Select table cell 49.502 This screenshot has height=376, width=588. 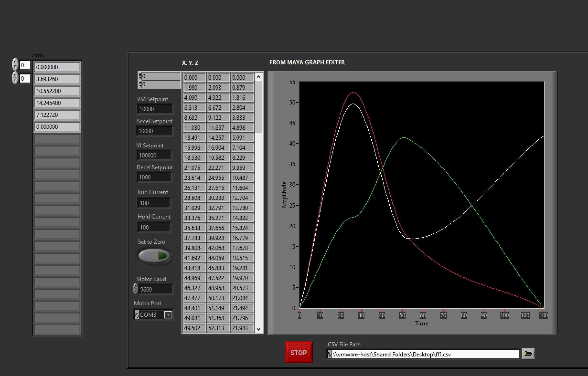click(195, 328)
